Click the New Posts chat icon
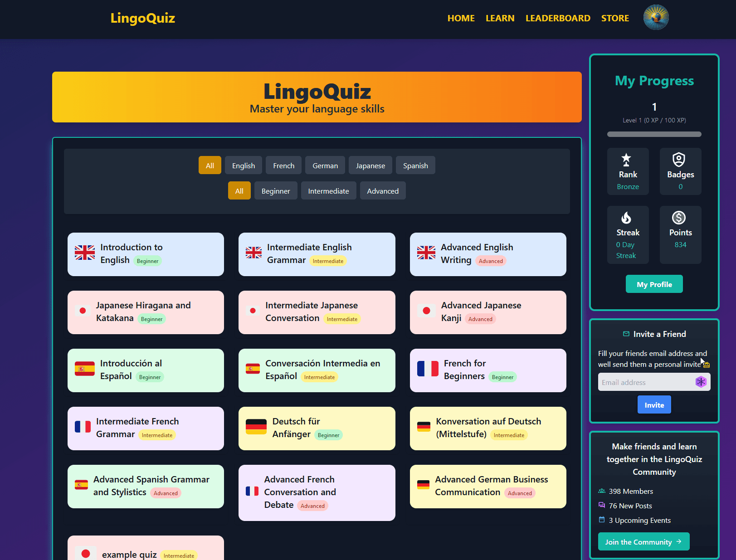Viewport: 736px width, 560px height. tap(602, 505)
